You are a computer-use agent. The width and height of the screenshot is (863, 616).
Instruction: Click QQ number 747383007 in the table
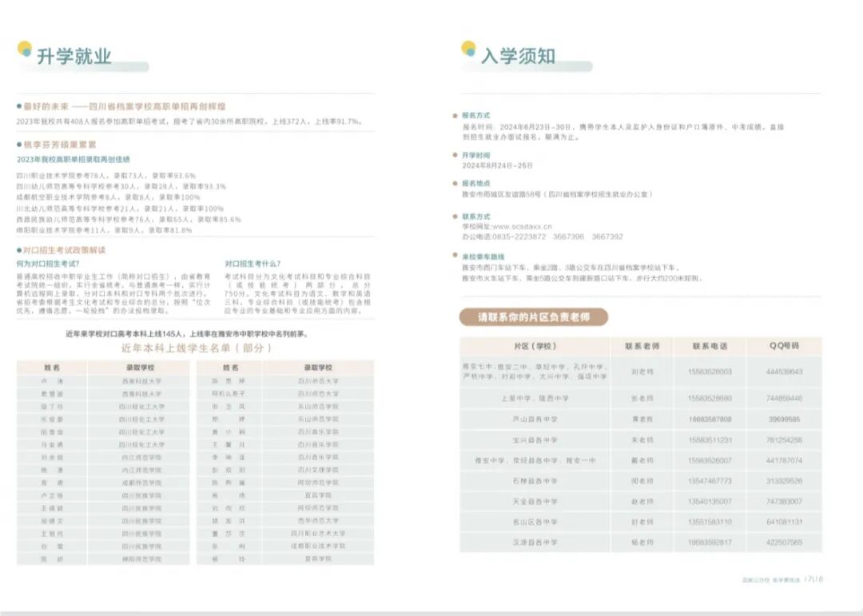tap(784, 501)
